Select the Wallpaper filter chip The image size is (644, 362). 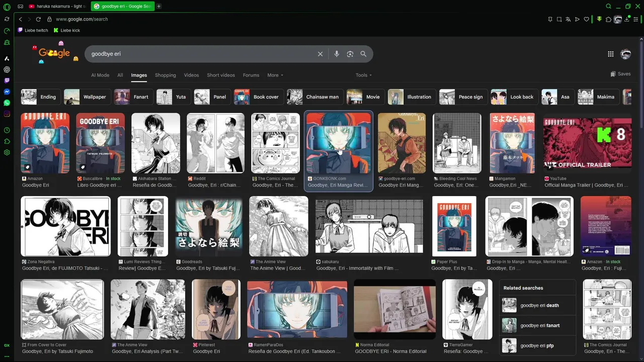click(x=87, y=97)
